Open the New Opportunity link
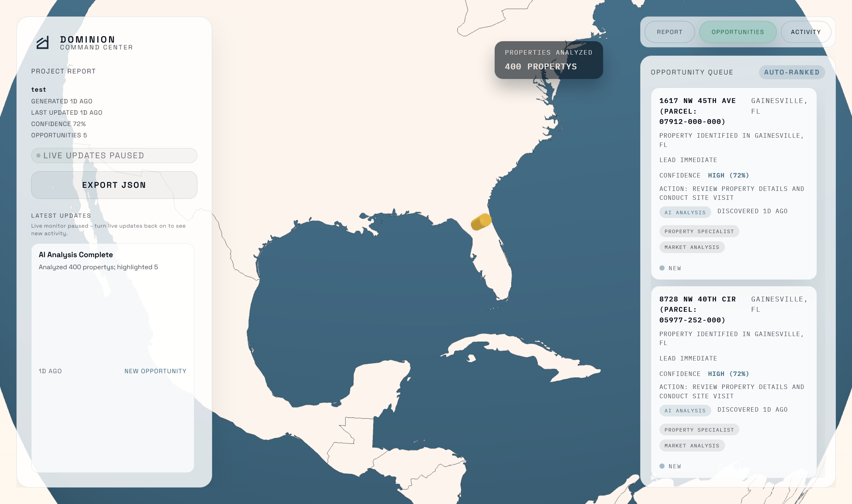Screen dimensions: 852x504 click(x=155, y=371)
